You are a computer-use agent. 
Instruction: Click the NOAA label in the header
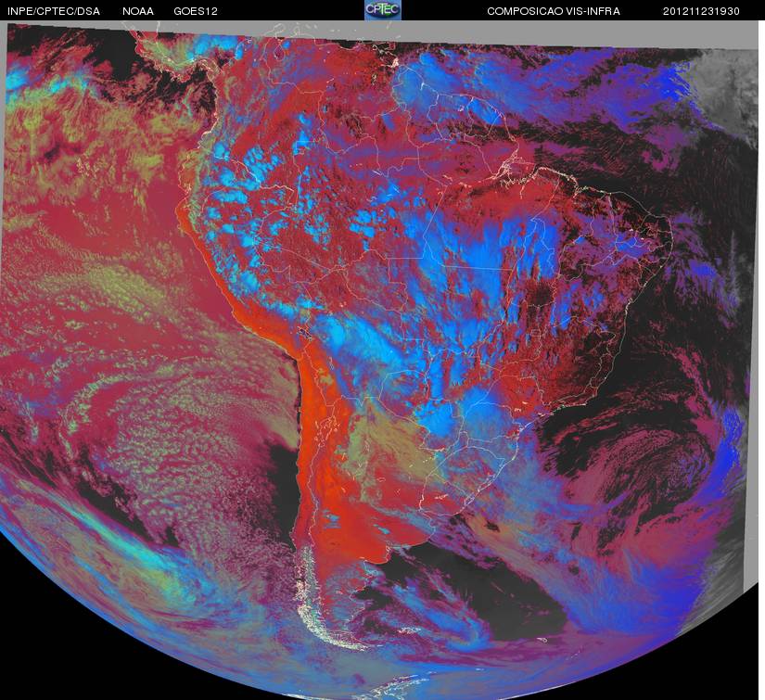coord(138,11)
